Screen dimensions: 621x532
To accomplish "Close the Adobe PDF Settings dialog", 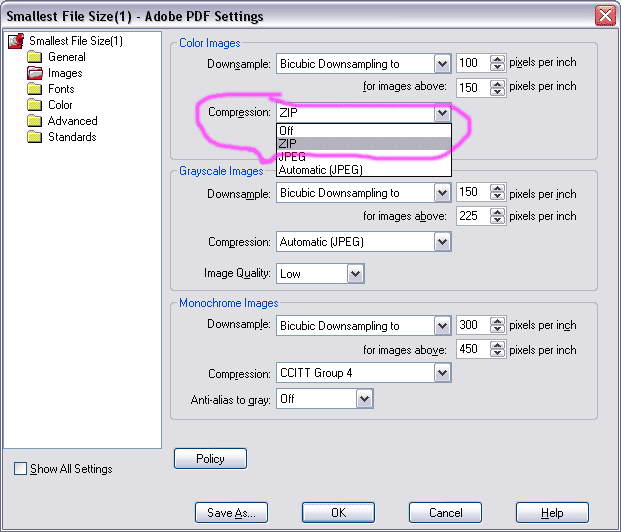I will tap(605, 16).
